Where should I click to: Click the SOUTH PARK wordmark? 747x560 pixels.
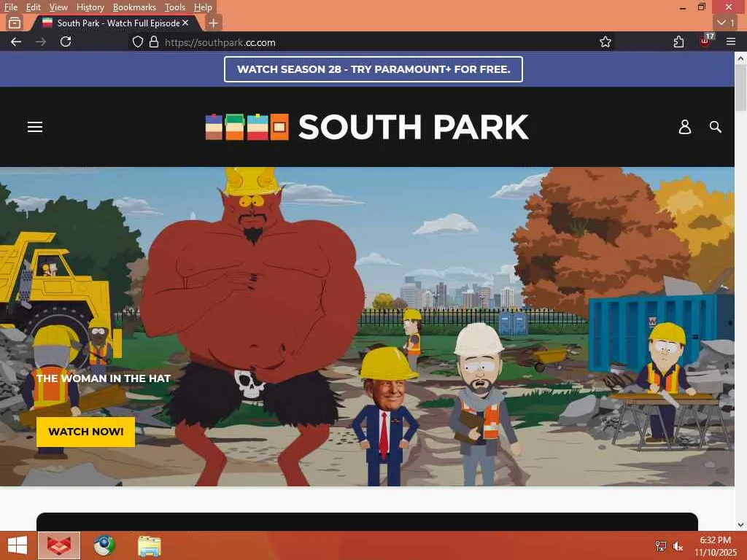pyautogui.click(x=413, y=127)
